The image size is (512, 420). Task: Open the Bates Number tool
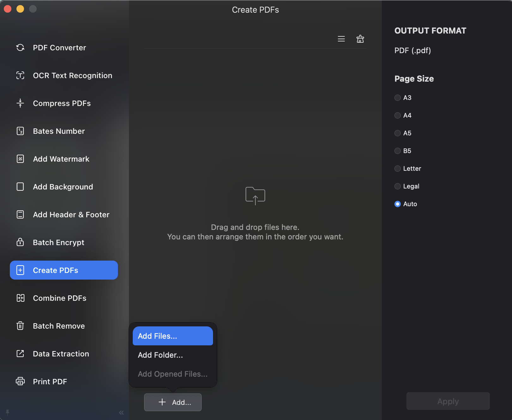pyautogui.click(x=58, y=131)
